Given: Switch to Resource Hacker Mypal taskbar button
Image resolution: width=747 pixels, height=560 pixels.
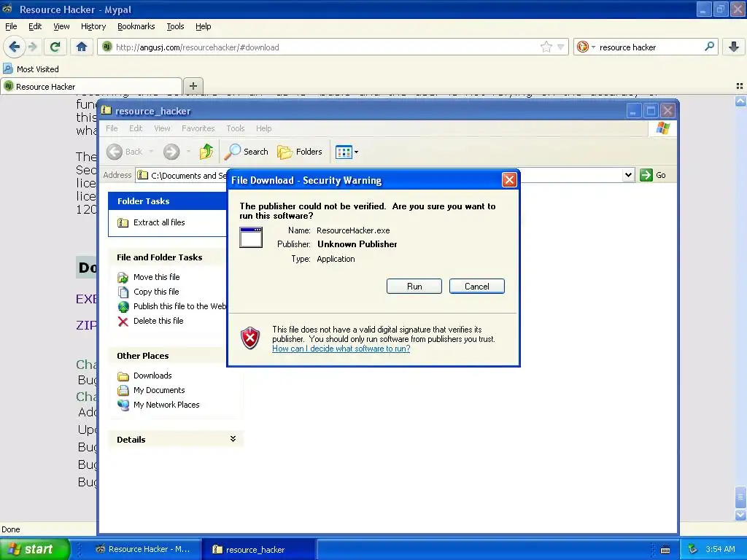Looking at the screenshot, I should tap(143, 549).
